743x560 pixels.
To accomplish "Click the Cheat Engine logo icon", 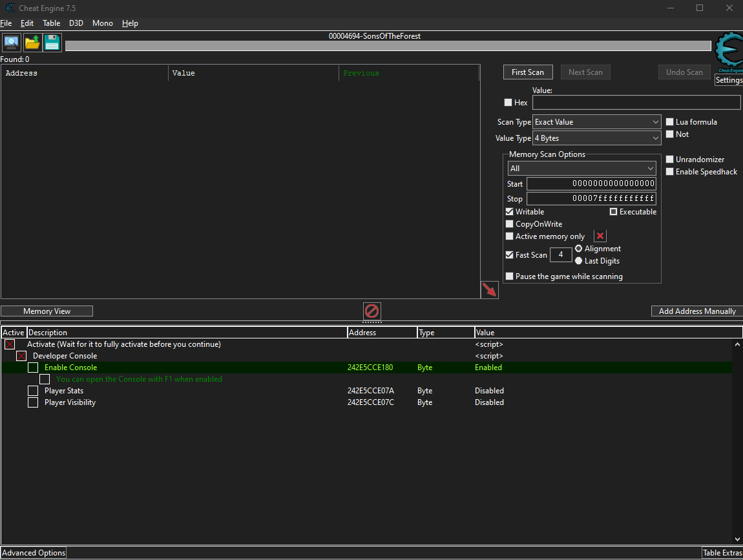I will (729, 50).
